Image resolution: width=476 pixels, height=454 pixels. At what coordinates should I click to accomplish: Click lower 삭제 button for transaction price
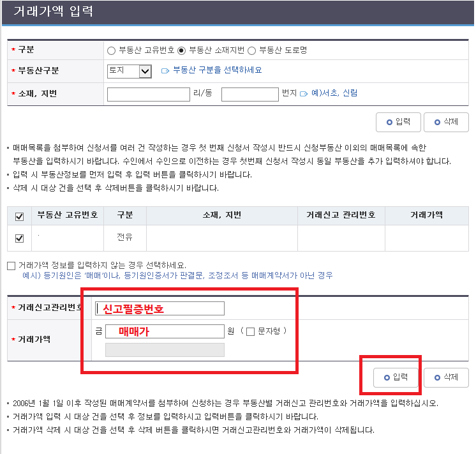click(x=446, y=377)
